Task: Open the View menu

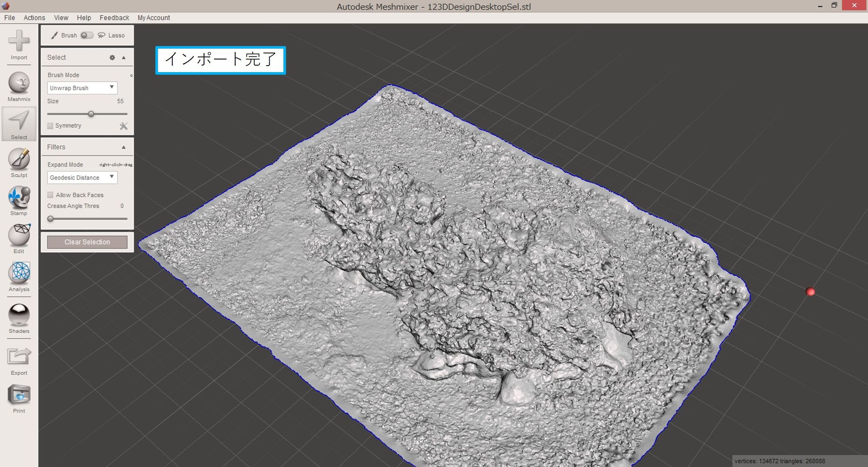Action: coord(61,18)
